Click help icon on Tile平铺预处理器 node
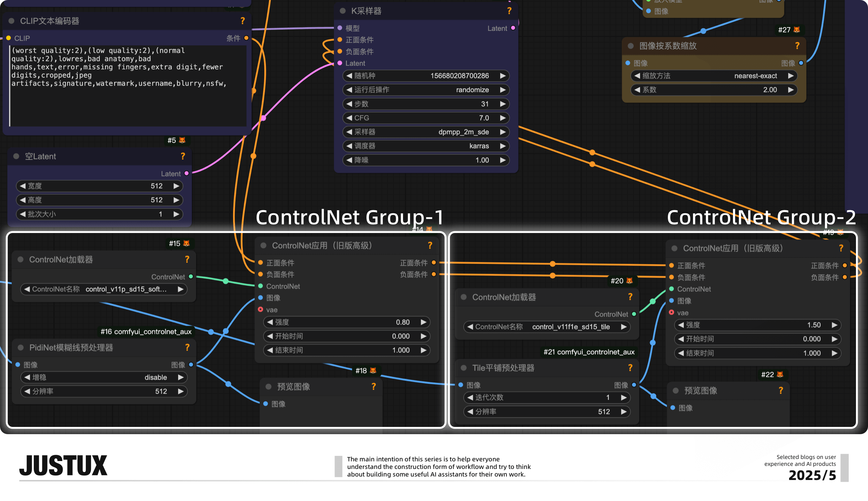This screenshot has height=501, width=868. point(630,368)
